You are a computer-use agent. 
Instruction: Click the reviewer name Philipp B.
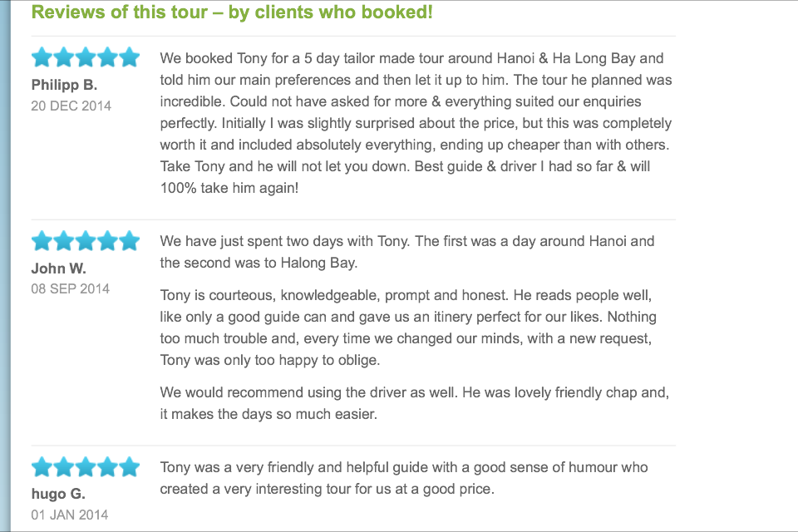[x=64, y=85]
